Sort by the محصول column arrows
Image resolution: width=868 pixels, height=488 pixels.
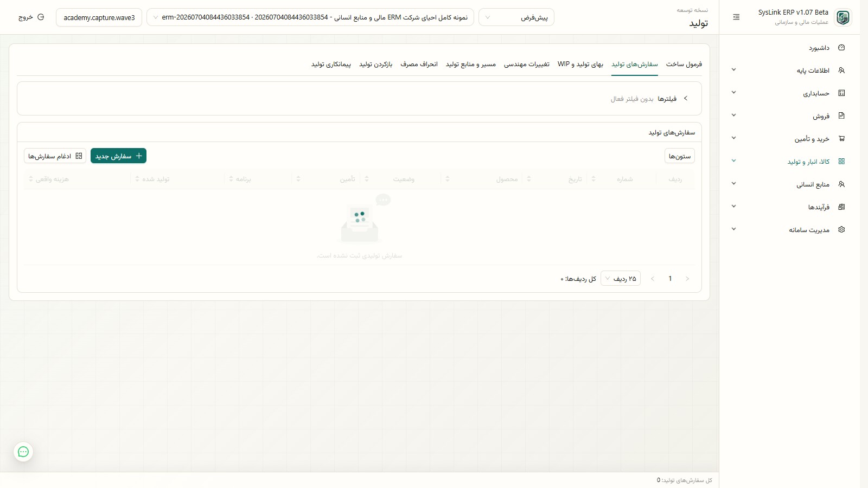point(448,179)
